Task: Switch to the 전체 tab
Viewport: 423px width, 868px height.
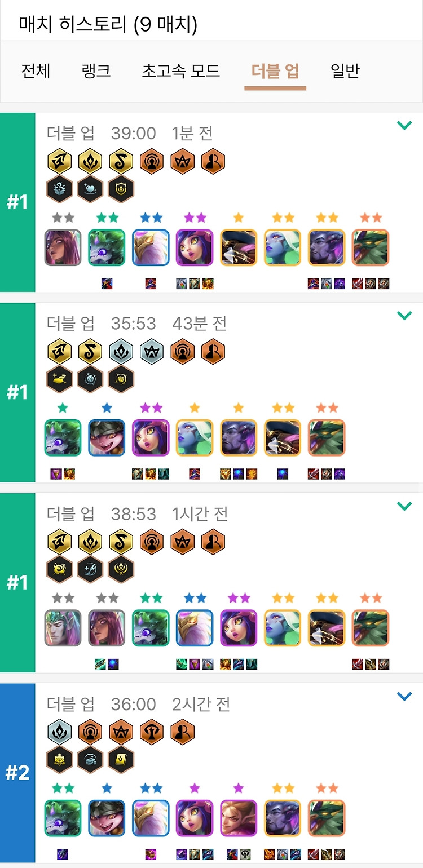Action: [36, 72]
